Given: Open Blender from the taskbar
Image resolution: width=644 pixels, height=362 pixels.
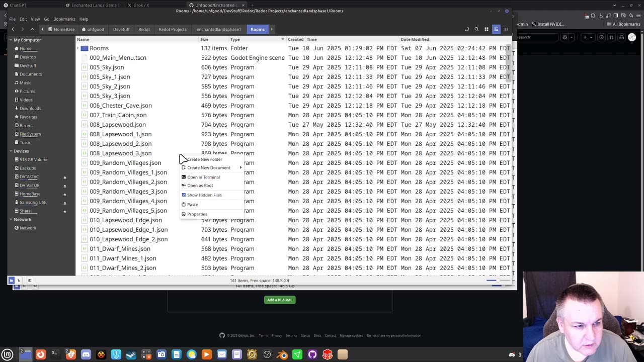Looking at the screenshot, I should (282, 354).
